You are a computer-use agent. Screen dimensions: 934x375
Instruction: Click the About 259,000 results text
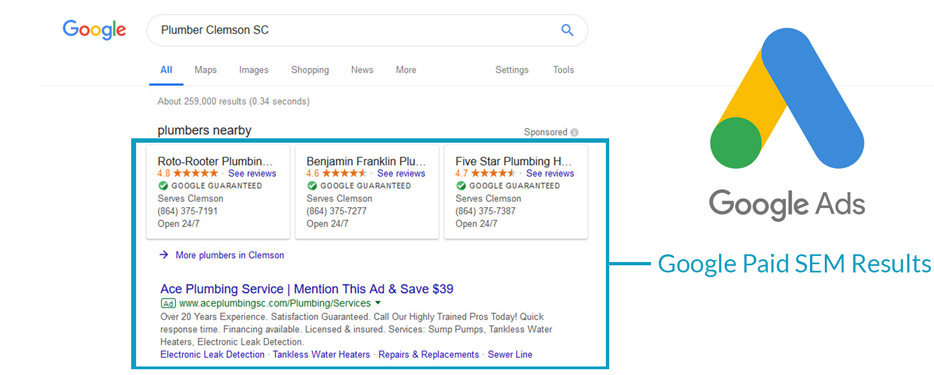pyautogui.click(x=234, y=101)
